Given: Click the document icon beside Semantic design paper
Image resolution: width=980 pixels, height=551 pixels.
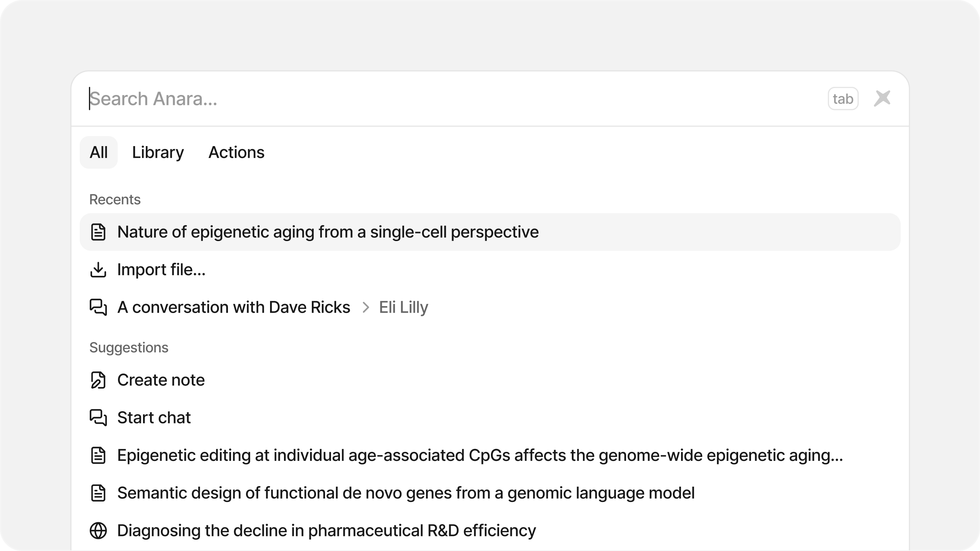Looking at the screenshot, I should (98, 493).
